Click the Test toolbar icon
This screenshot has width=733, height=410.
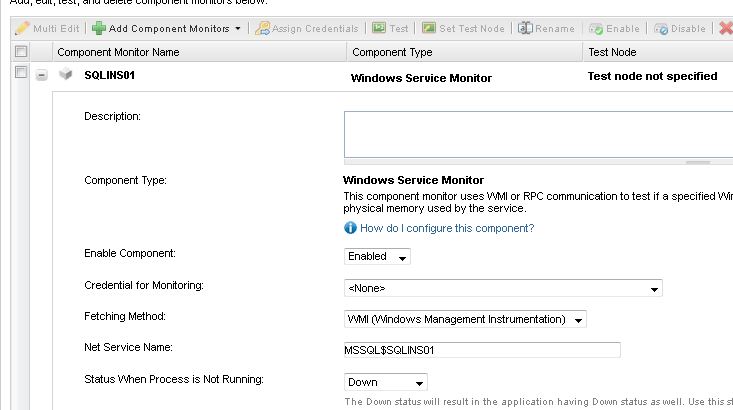379,29
